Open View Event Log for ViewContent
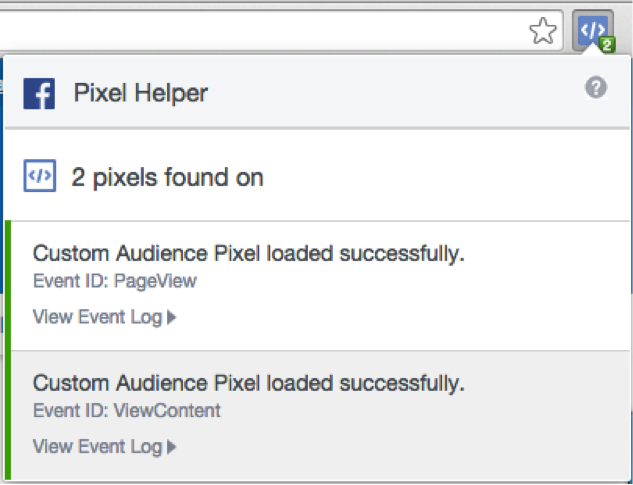 click(x=98, y=447)
